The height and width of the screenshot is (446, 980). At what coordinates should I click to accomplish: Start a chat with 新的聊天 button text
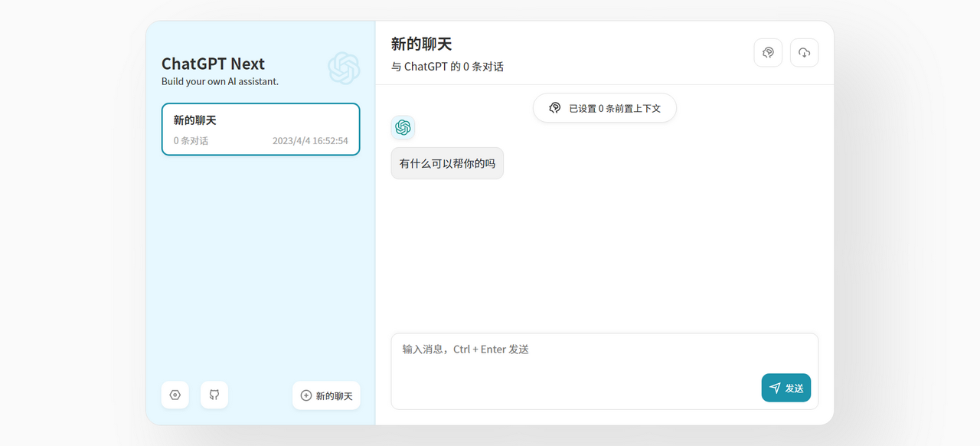click(x=335, y=396)
